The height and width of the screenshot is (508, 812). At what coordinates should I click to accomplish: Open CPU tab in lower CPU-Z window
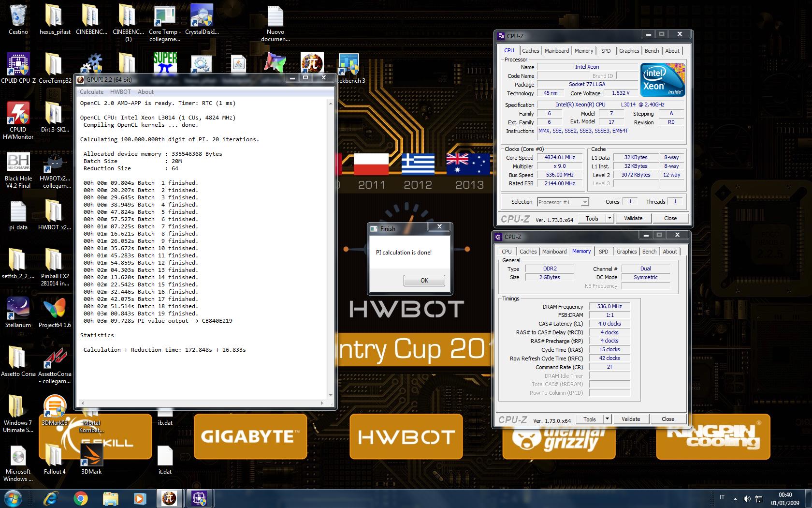click(x=507, y=252)
